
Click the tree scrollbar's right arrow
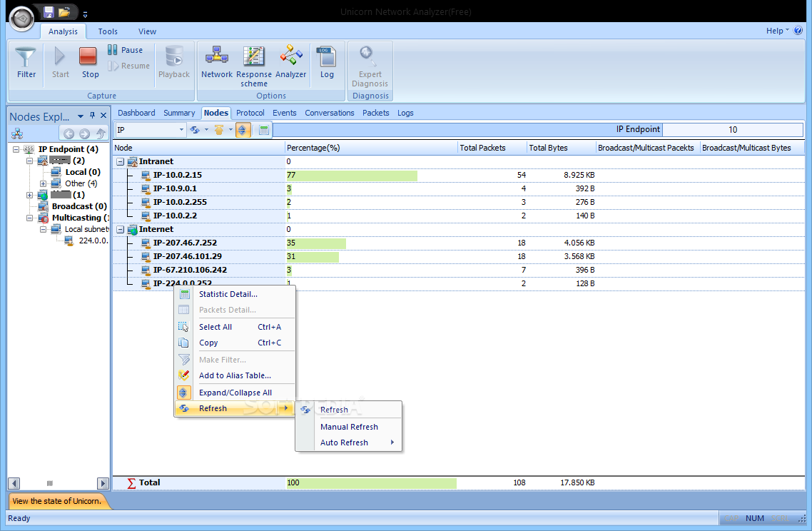[x=103, y=483]
